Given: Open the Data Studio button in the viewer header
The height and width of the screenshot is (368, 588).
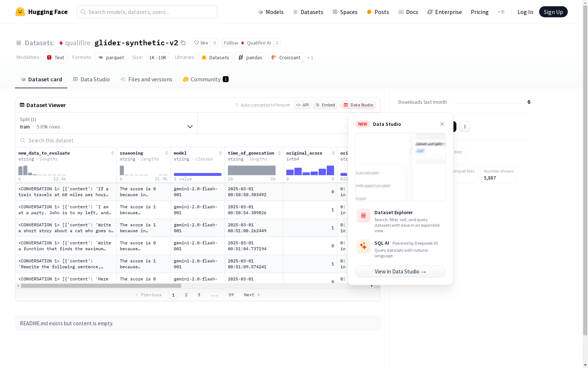Looking at the screenshot, I should [x=358, y=105].
